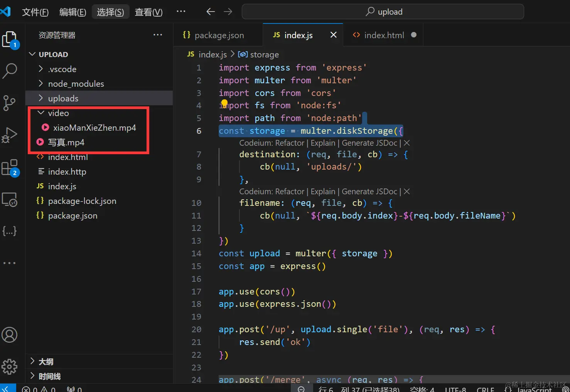Click Explain above destination function
Image resolution: width=570 pixels, height=392 pixels.
tap(323, 143)
